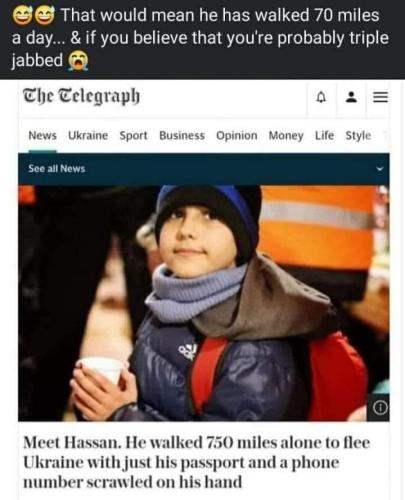Image resolution: width=405 pixels, height=500 pixels.
Task: Click the image info icon
Action: click(x=380, y=407)
